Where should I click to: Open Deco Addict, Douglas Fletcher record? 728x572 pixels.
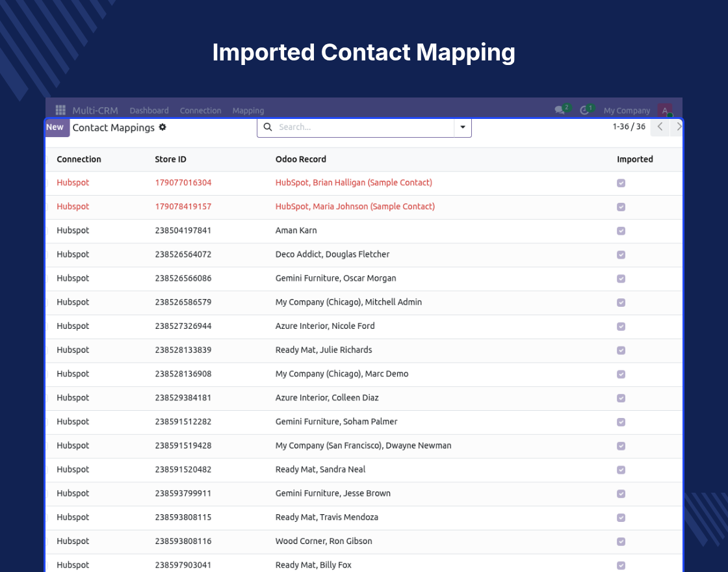tap(332, 254)
